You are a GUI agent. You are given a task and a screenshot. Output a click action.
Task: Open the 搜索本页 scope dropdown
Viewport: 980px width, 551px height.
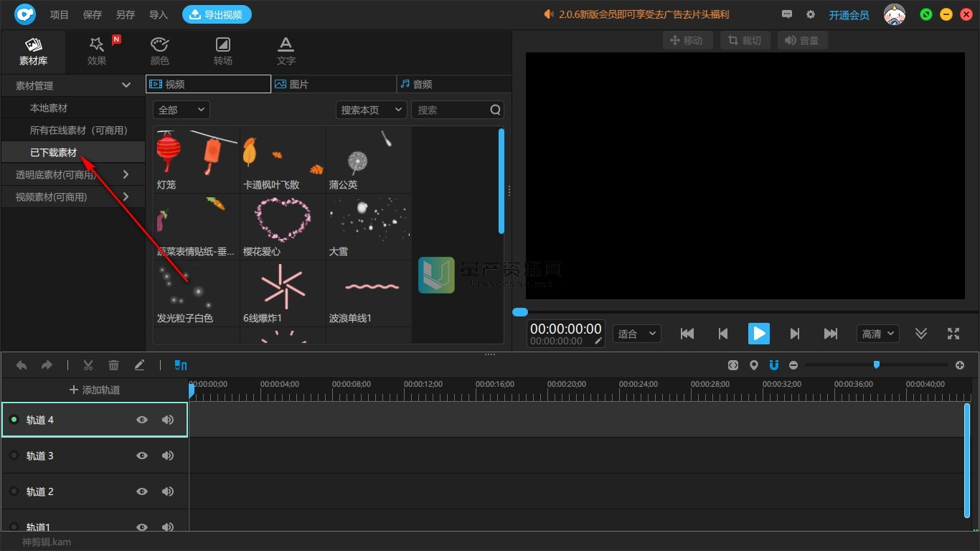click(372, 110)
